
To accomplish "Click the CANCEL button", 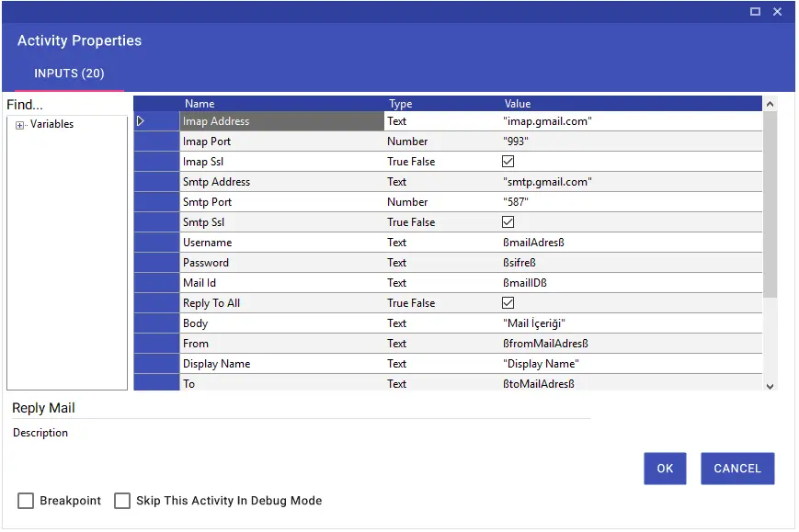I will [737, 469].
